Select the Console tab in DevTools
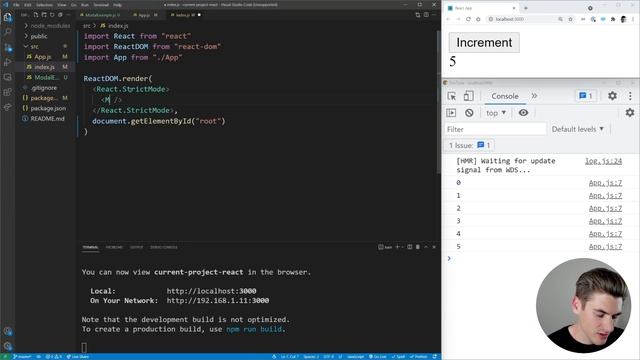The width and height of the screenshot is (640, 360). 504,96
